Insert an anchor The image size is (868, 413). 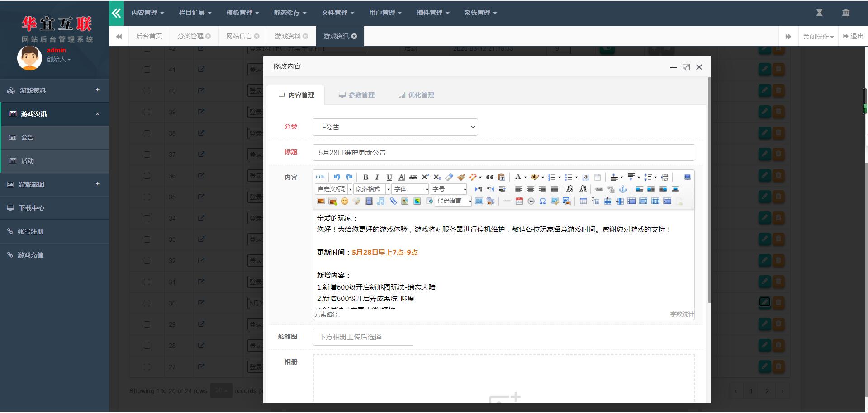pos(623,189)
